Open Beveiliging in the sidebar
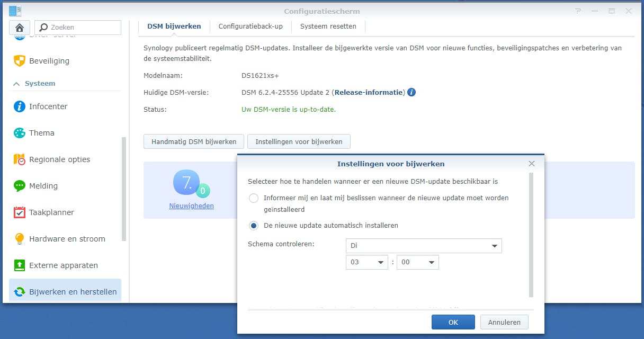Image resolution: width=644 pixels, height=339 pixels. pos(65,61)
